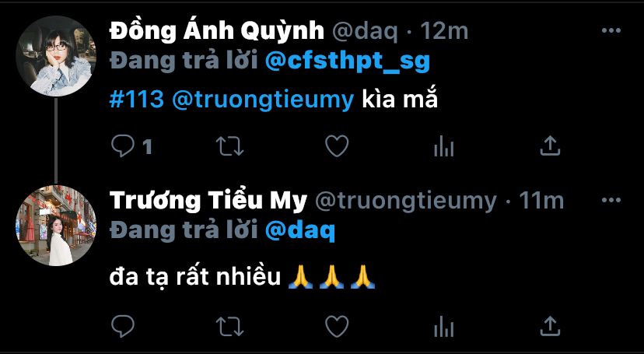This screenshot has width=644, height=354.
Task: Open more options for Đồng Ánh Quỳnh's tweet
Action: (611, 30)
